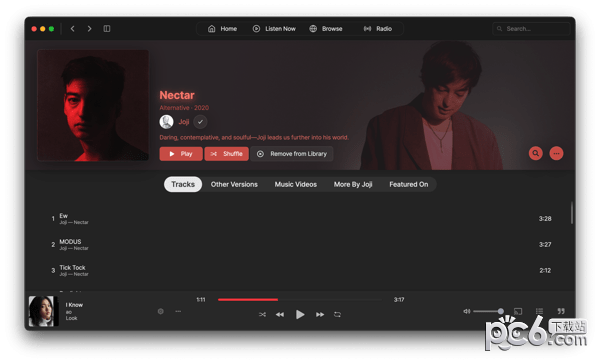Open the Radio tab
Viewport: 600px width, 363px height.
(x=378, y=29)
